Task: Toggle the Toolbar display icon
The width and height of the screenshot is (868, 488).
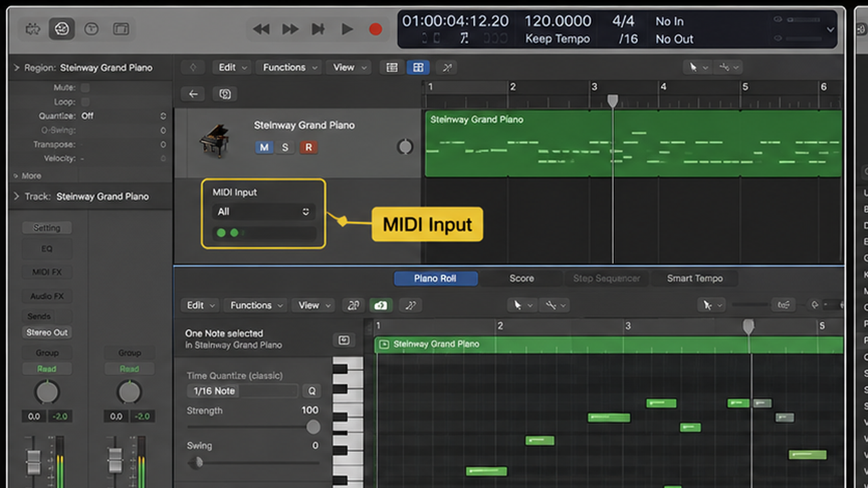Action: (x=121, y=28)
